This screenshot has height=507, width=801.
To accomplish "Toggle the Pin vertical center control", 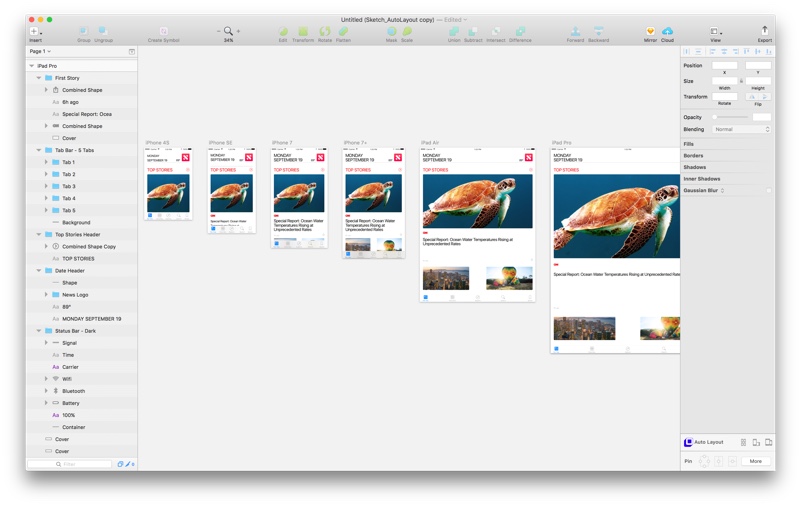I will point(732,461).
